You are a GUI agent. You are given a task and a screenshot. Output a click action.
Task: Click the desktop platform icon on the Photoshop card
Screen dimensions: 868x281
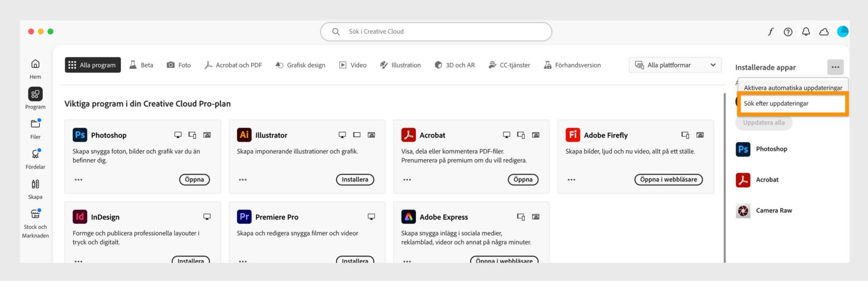pos(178,135)
